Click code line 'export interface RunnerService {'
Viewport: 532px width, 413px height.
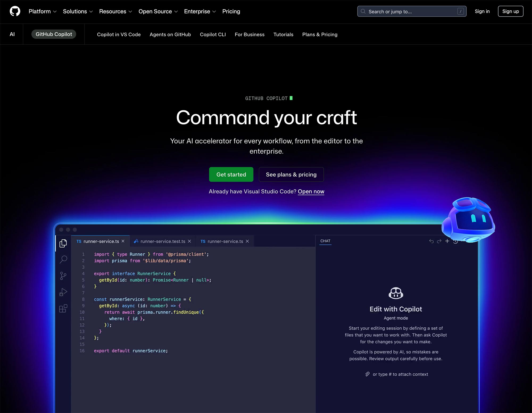135,274
